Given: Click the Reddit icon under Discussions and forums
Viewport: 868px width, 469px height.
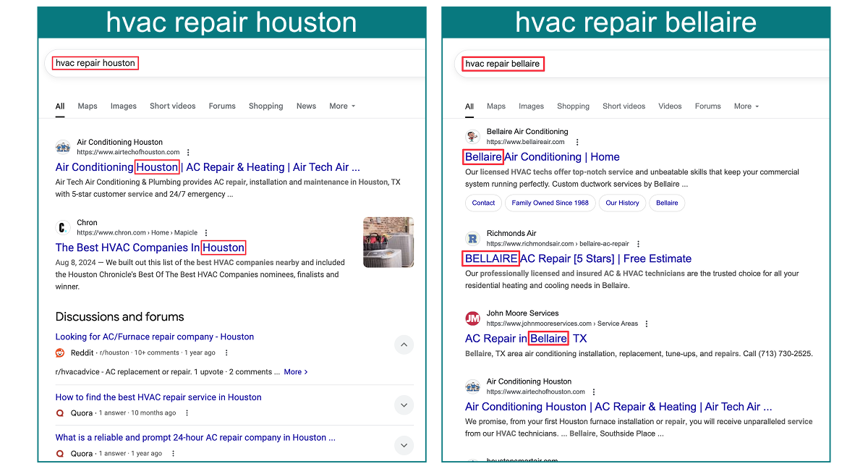Looking at the screenshot, I should pos(60,353).
